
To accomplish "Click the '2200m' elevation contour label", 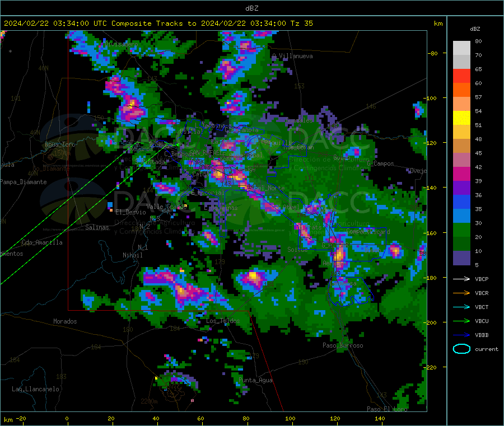I will pyautogui.click(x=149, y=401).
